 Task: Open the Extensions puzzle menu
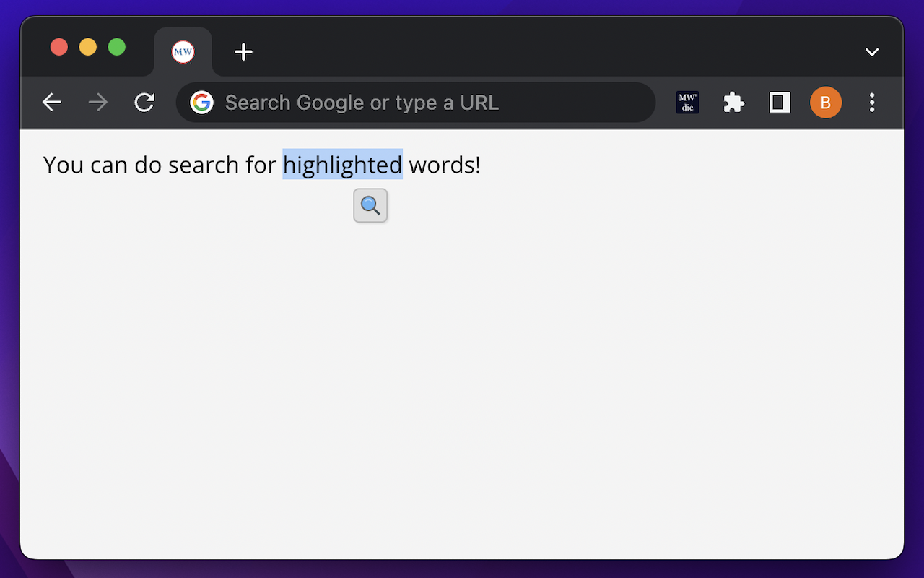(x=733, y=103)
